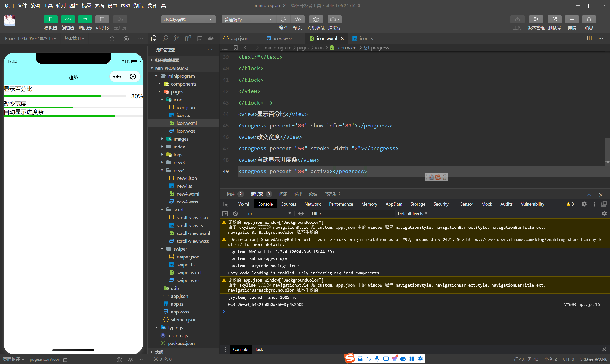Click the console Filter input field

click(x=352, y=214)
